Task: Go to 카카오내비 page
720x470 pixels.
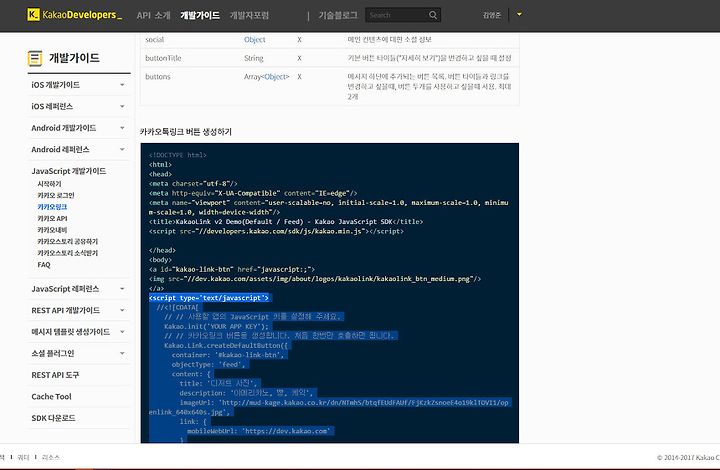Action: (x=52, y=229)
